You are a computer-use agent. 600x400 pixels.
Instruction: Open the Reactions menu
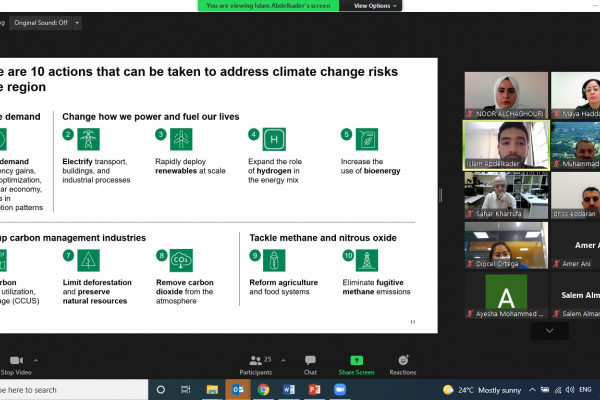403,361
